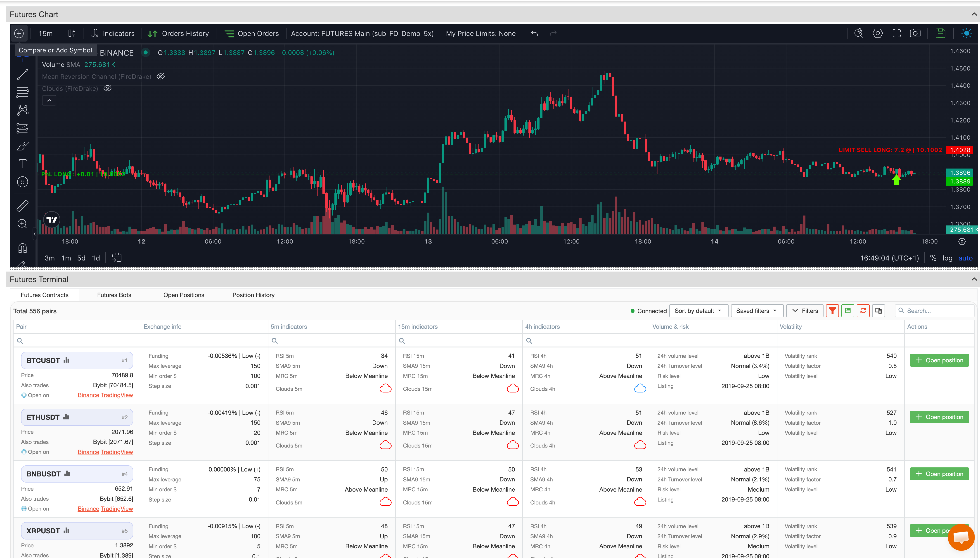
Task: Open BTCUSDT on TradingView link
Action: click(x=117, y=395)
